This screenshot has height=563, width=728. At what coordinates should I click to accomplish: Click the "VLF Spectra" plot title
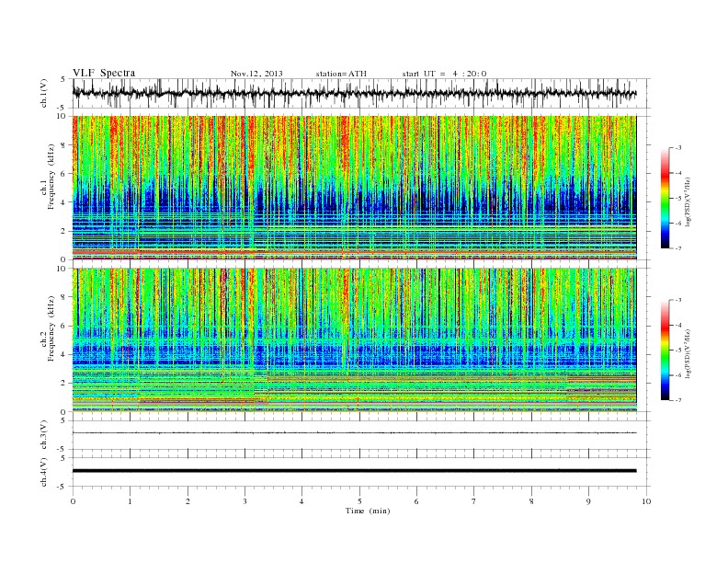104,73
